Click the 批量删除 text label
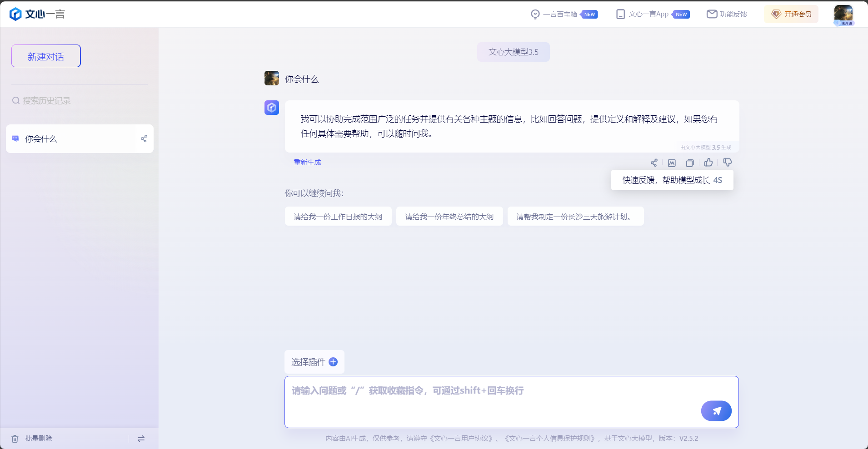The height and width of the screenshot is (449, 868). [39, 439]
